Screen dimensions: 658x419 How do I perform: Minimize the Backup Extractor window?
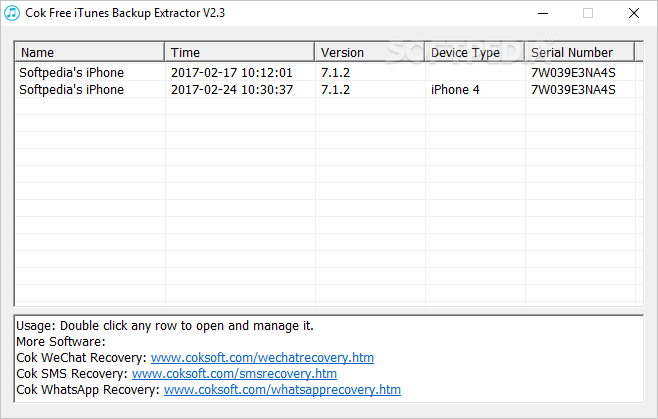tap(543, 13)
